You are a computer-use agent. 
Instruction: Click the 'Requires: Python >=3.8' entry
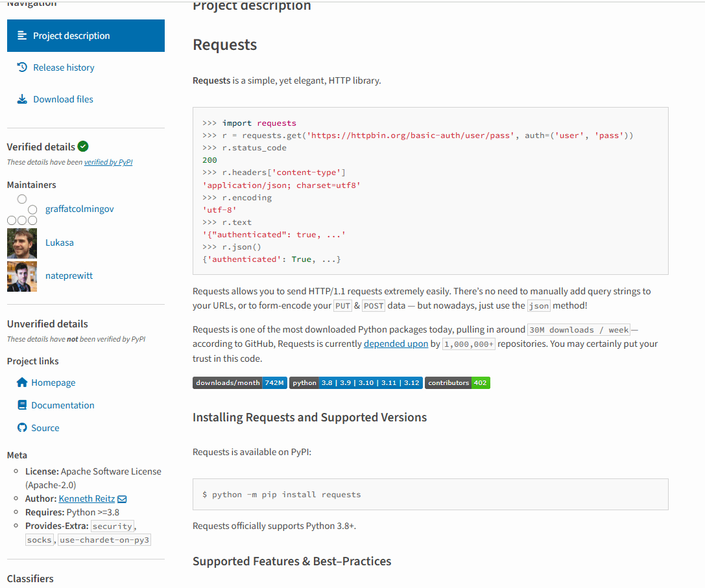click(73, 513)
